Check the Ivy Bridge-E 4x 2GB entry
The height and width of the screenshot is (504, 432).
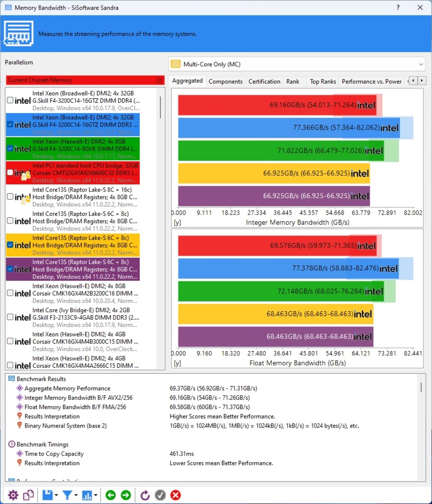coord(10,317)
